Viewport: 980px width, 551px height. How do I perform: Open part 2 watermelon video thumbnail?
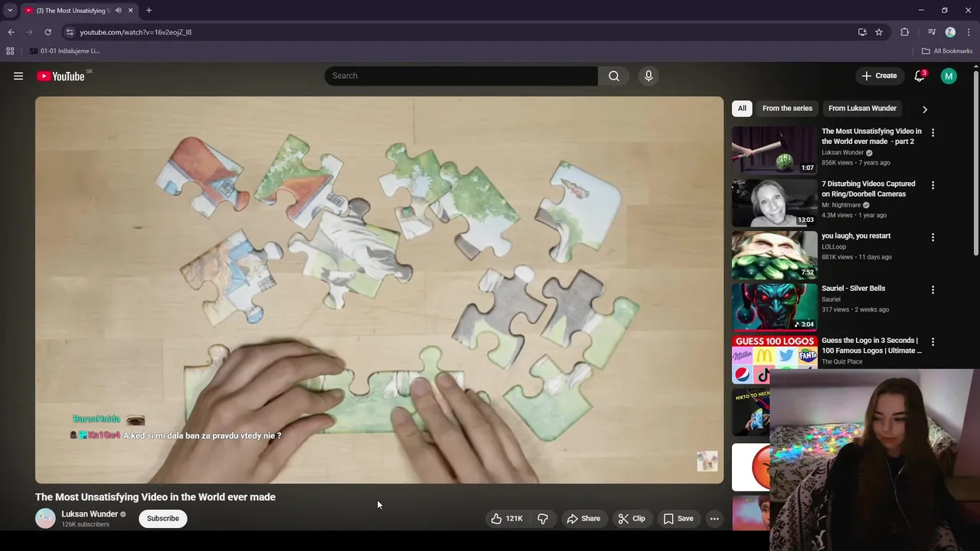(x=774, y=150)
